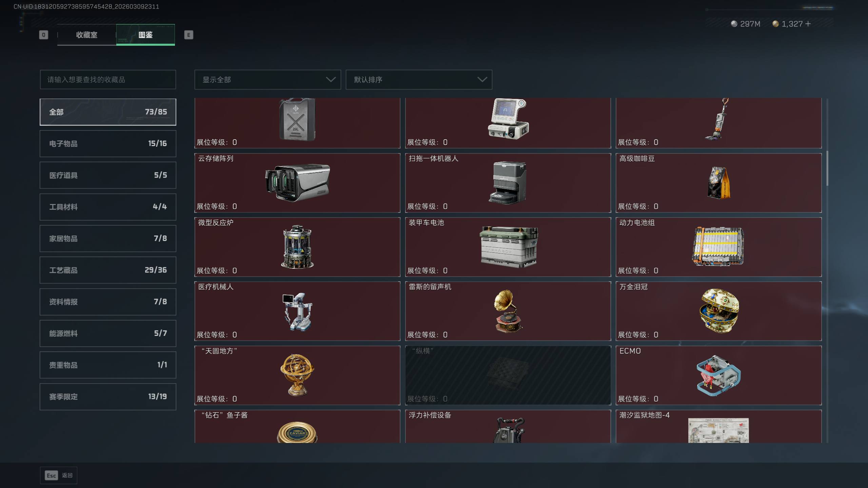Click the Esc 返回 back button
The width and height of the screenshot is (868, 488).
click(x=59, y=475)
